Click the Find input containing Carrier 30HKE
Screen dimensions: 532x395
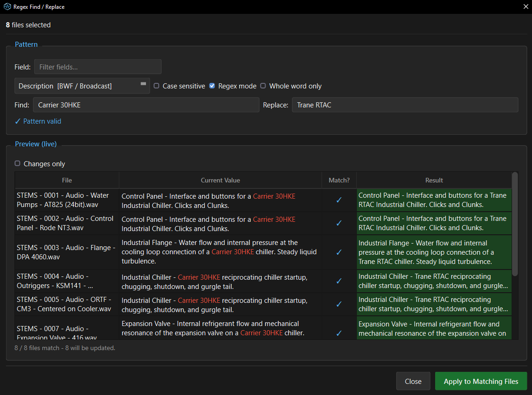click(x=146, y=105)
